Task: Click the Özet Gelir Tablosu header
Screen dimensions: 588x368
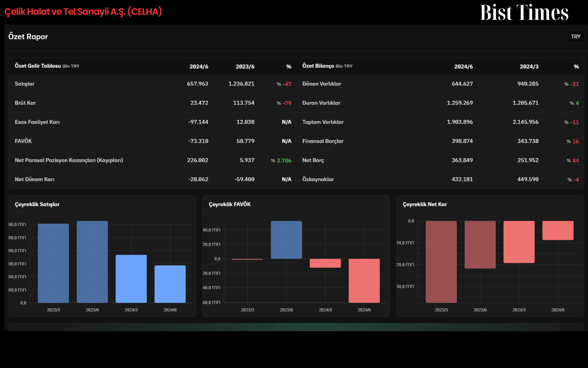Action: [38, 66]
